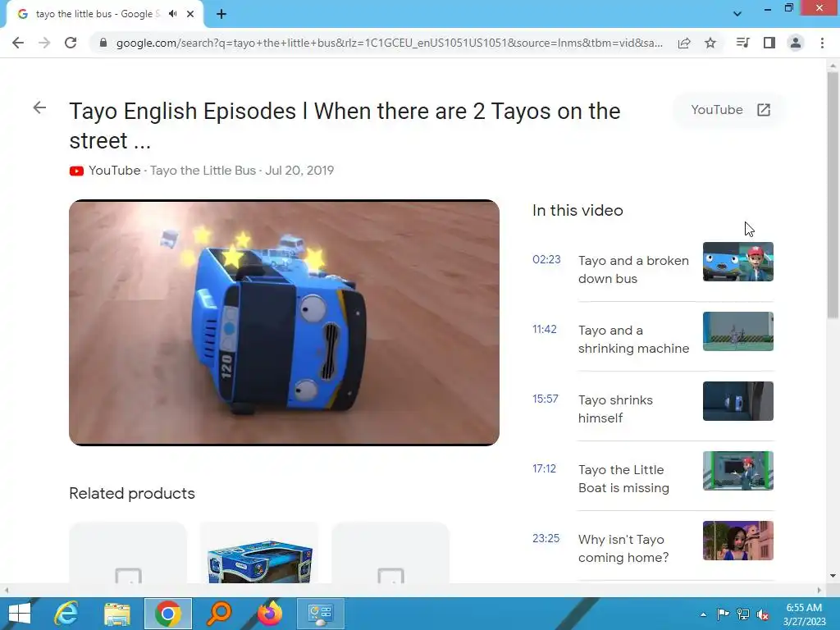Open the Chrome profile avatar
This screenshot has height=630, width=840.
click(x=796, y=43)
